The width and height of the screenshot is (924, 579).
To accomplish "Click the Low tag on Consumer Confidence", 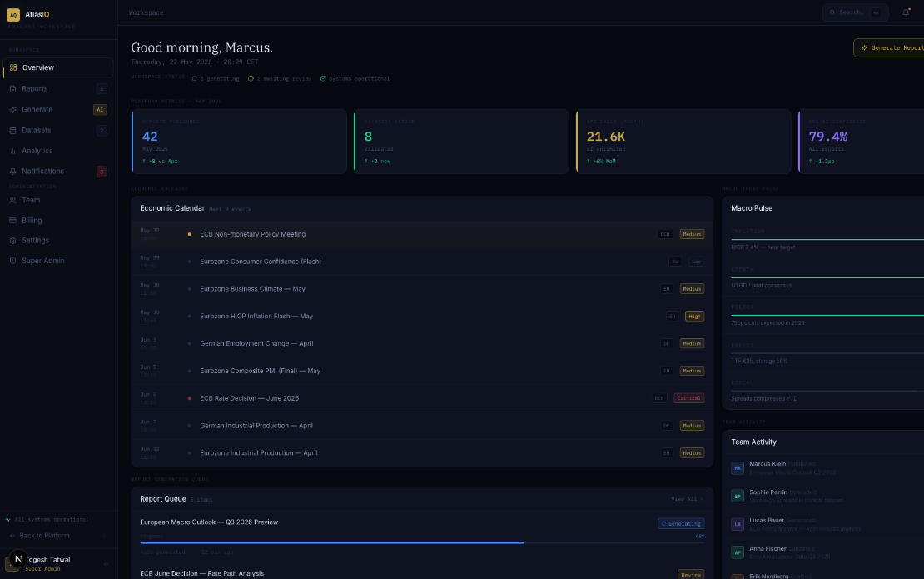I will coord(697,262).
